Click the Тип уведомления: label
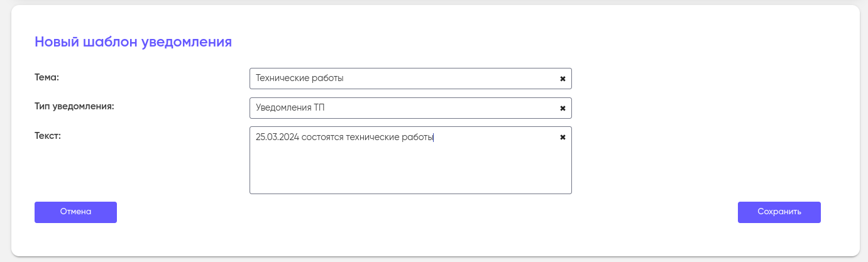Viewport: 868px width, 262px height. 74,106
